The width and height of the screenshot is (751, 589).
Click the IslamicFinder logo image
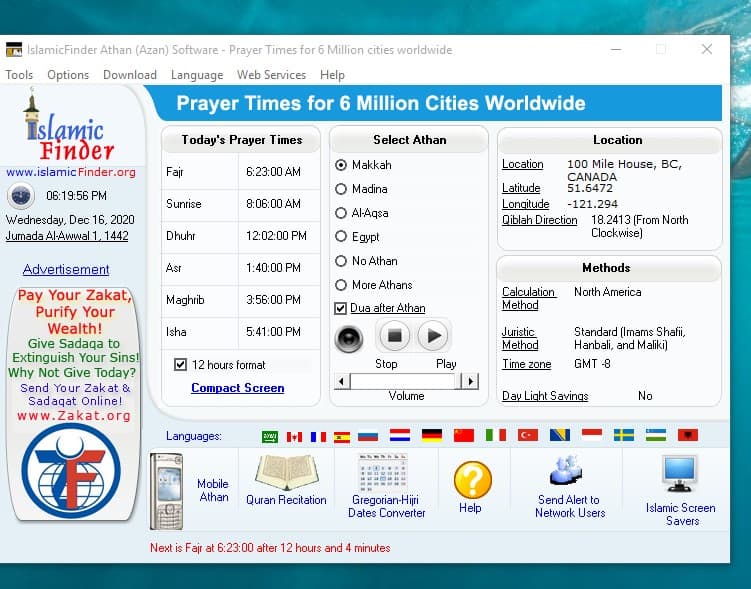pos(70,126)
